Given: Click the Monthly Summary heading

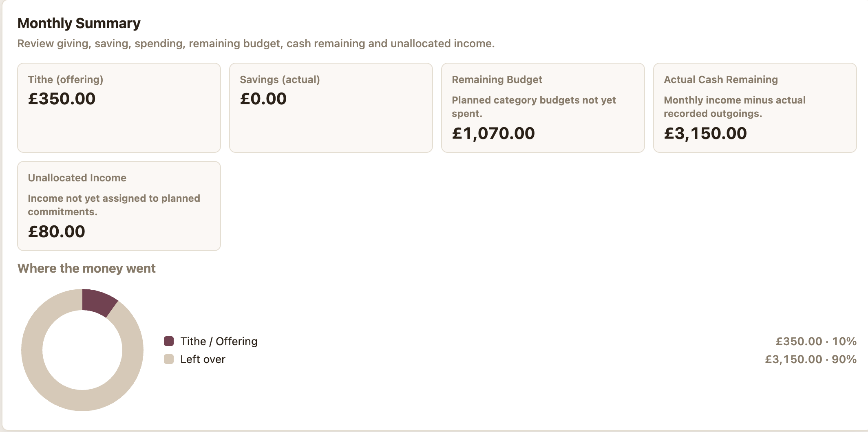Looking at the screenshot, I should pyautogui.click(x=79, y=23).
